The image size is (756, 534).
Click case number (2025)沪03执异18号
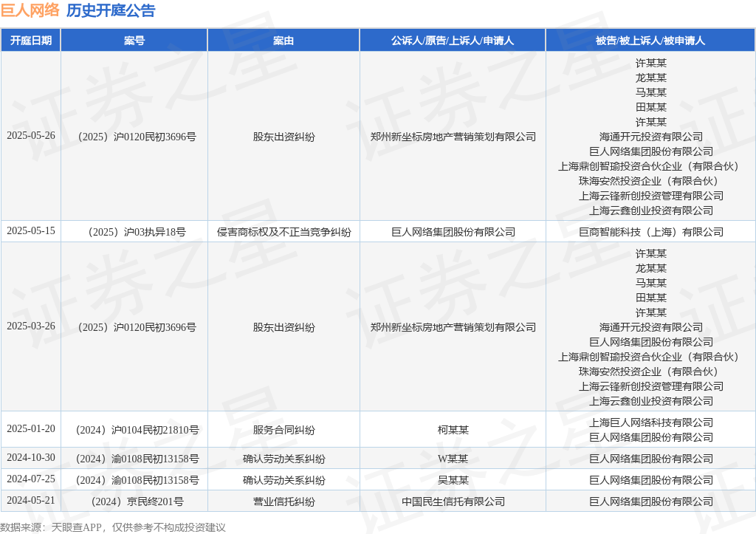pos(137,232)
